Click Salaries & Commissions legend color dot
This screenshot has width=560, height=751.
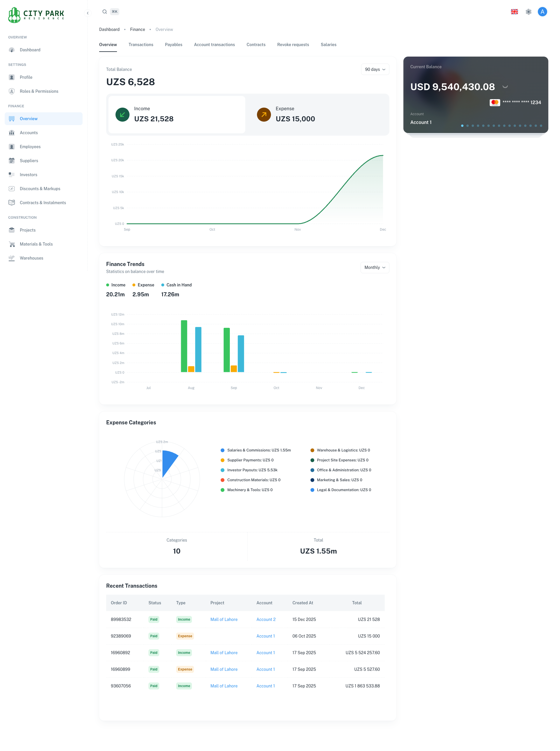point(222,450)
